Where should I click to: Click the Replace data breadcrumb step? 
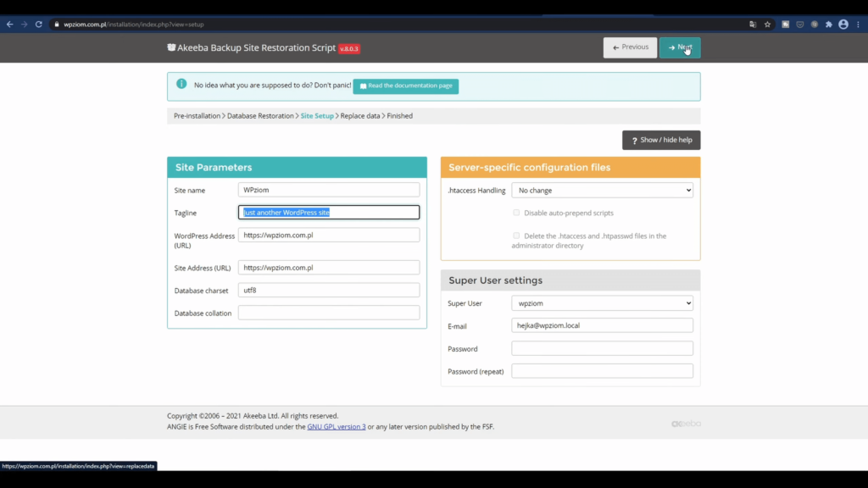click(359, 116)
